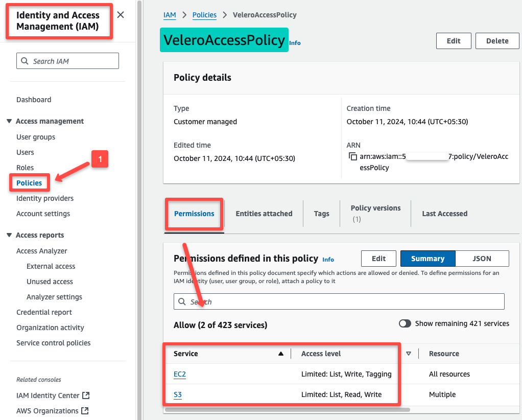Open Access Analyzer in the sidebar
The image size is (522, 420).
(41, 251)
